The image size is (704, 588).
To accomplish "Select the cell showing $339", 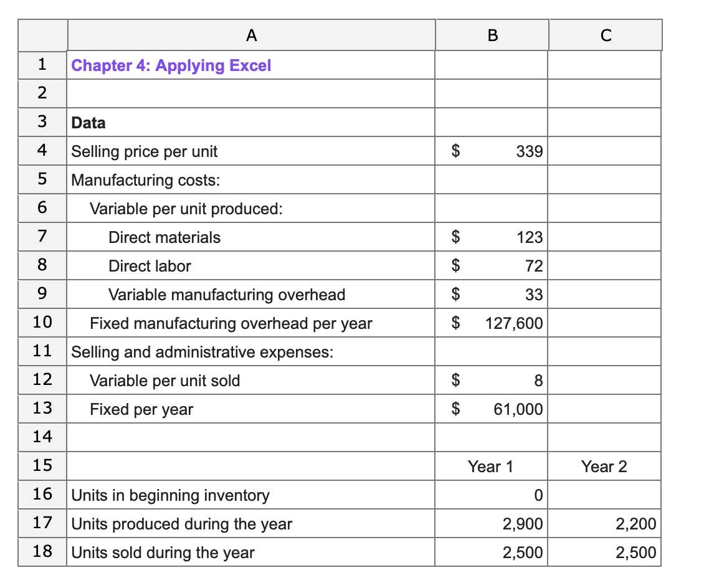I will point(492,151).
